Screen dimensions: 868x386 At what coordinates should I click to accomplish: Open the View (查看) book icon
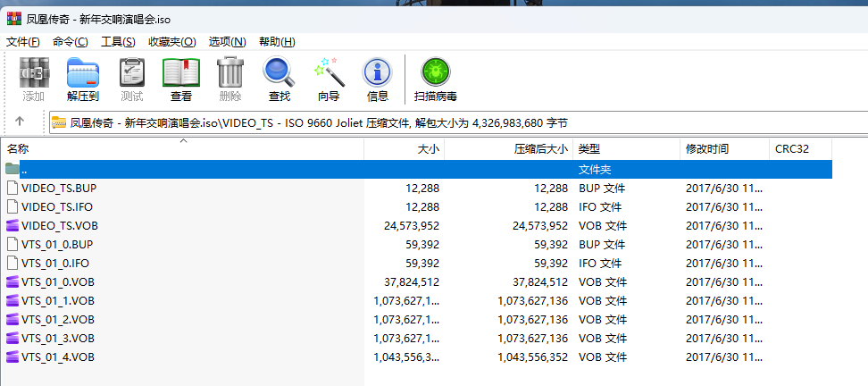point(181,72)
